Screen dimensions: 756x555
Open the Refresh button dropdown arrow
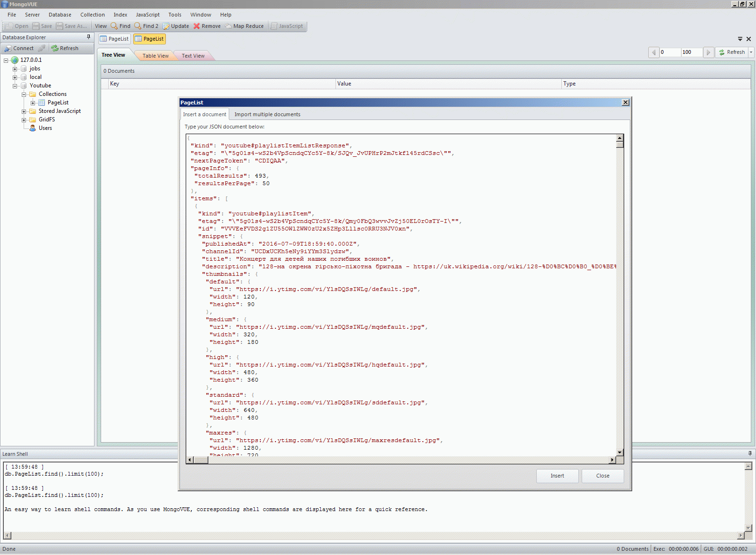[x=751, y=52]
